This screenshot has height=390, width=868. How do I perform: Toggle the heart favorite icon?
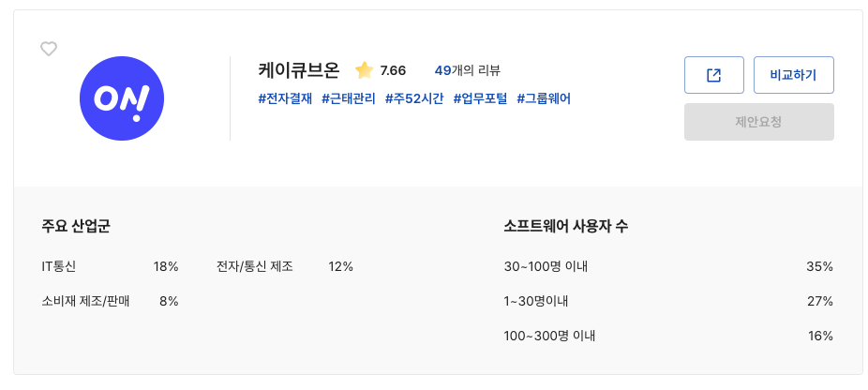[x=49, y=49]
